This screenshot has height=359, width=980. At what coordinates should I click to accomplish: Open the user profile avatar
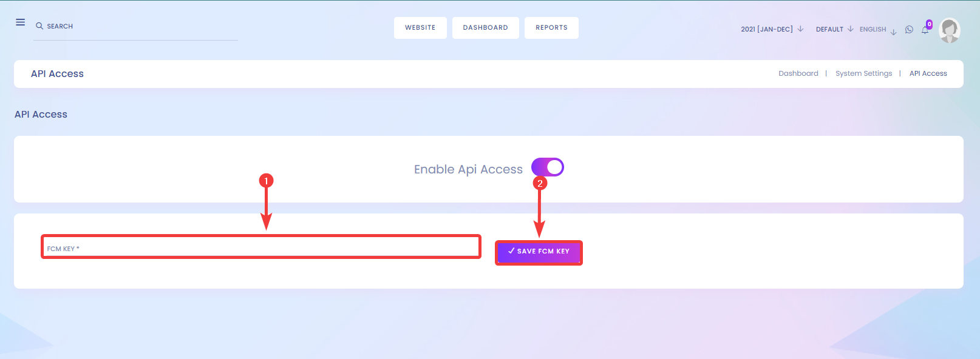[950, 30]
